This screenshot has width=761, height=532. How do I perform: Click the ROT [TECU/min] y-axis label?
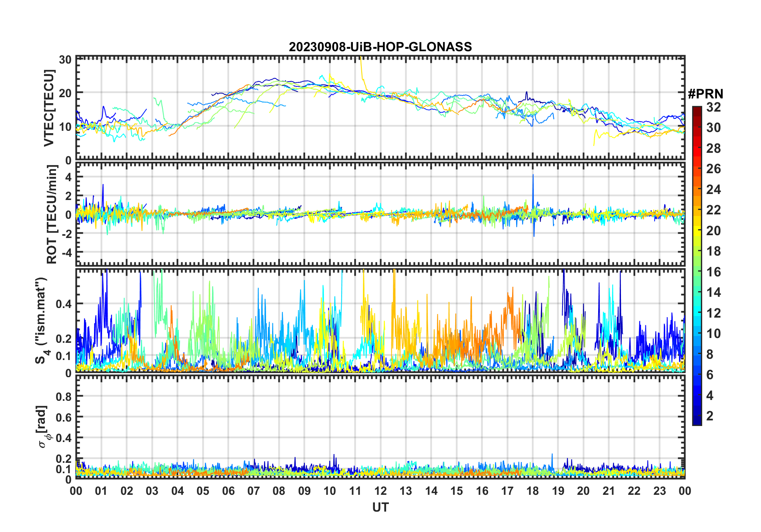pos(52,214)
